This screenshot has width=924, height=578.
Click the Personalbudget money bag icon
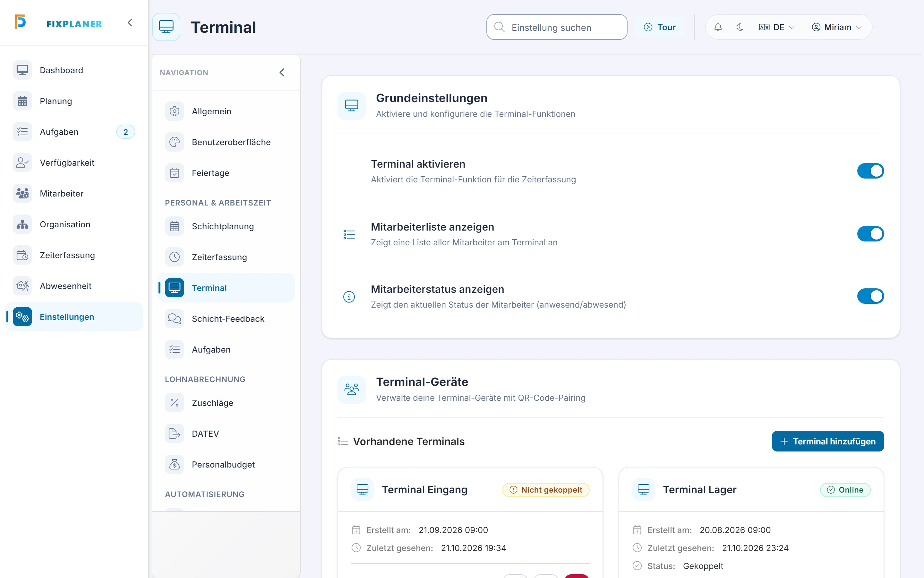tap(175, 465)
